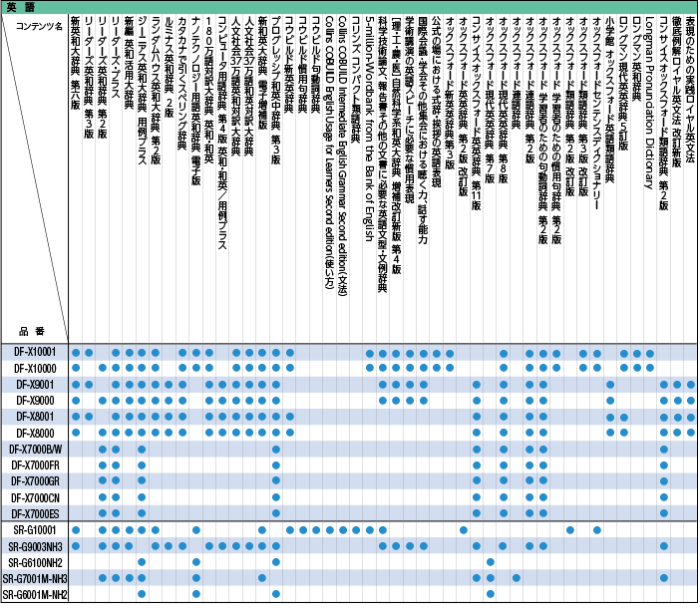Click column header 新英和大辞典 第六版
700x614 pixels.
76,63
